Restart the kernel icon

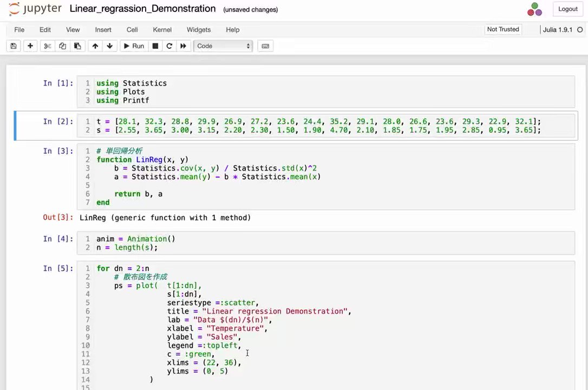[x=169, y=45]
